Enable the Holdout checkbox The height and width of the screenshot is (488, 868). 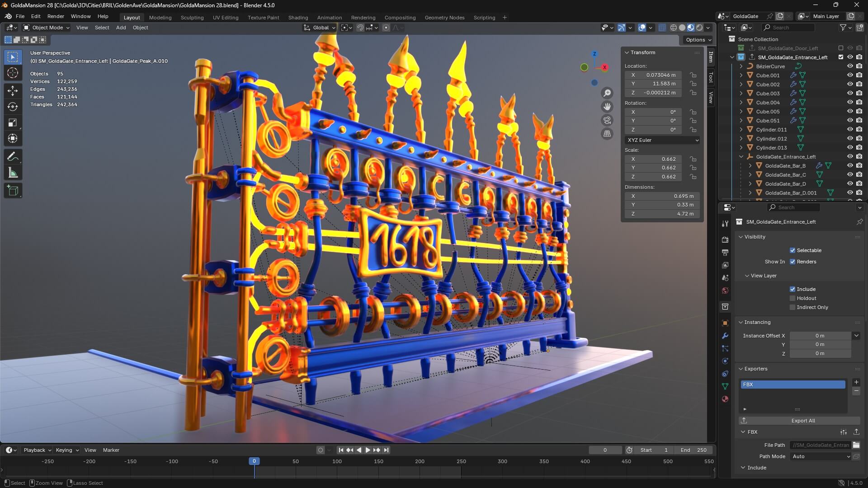point(793,298)
